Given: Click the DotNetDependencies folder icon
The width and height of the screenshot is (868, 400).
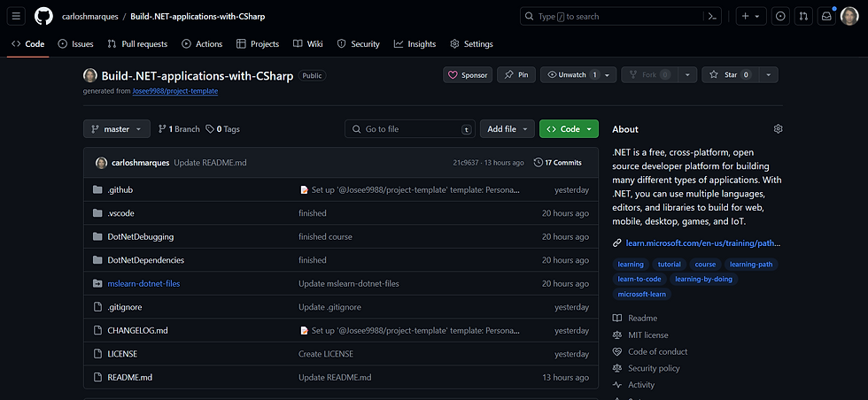Looking at the screenshot, I should [97, 260].
